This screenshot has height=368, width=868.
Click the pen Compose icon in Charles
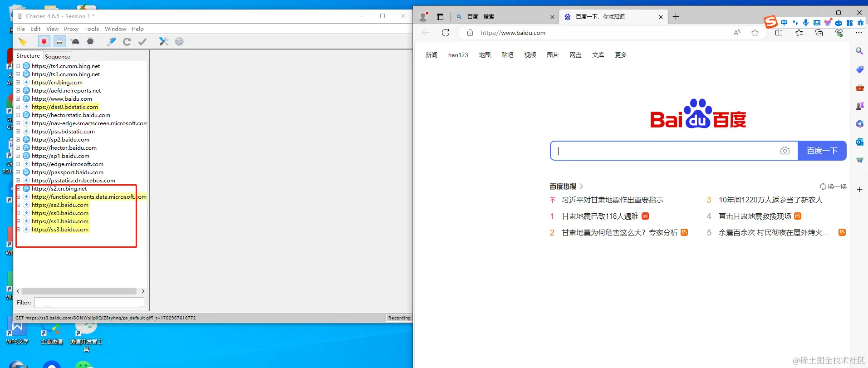coord(112,41)
